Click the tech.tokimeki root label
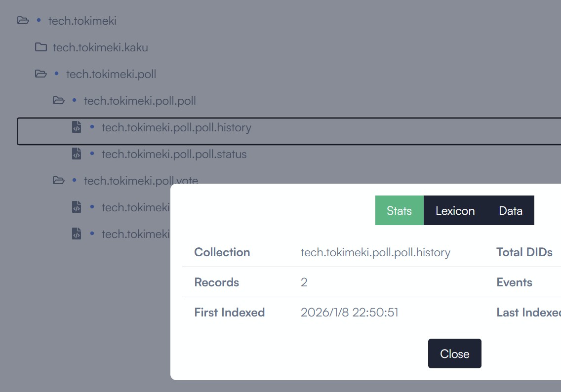The image size is (561, 392). [82, 21]
